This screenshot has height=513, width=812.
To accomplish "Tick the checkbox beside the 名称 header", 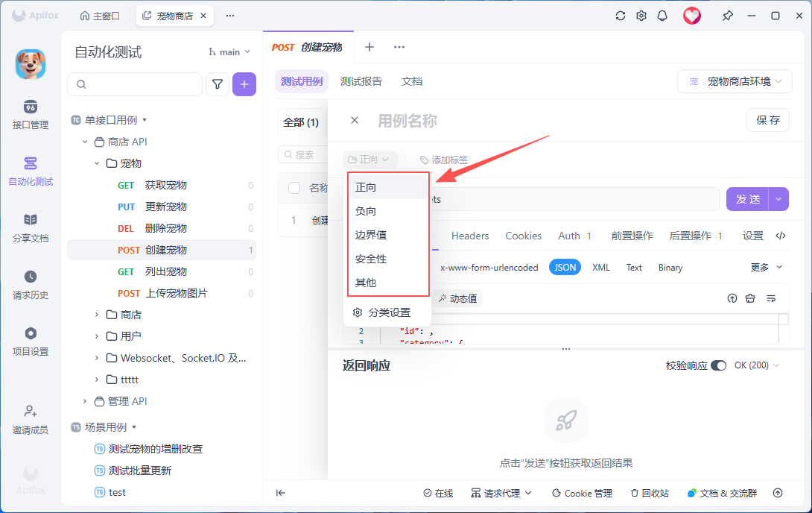I will [x=294, y=188].
